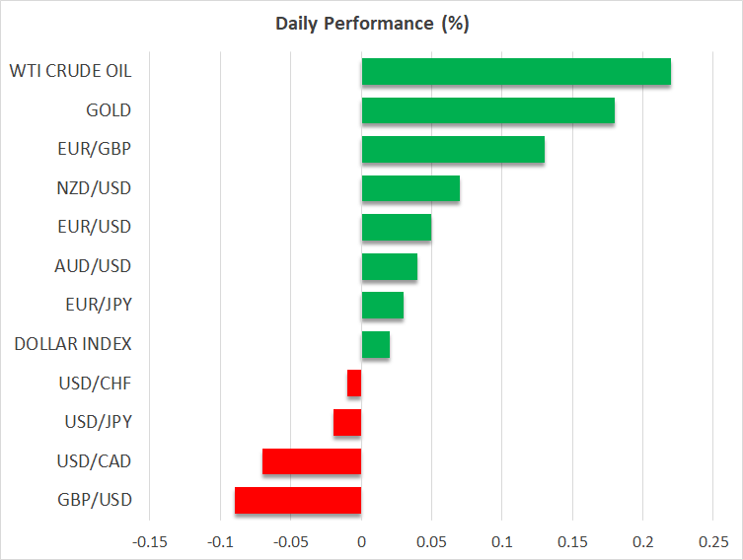Select the GBP/USD category label
Viewport: 743px width, 560px height.
tap(95, 500)
